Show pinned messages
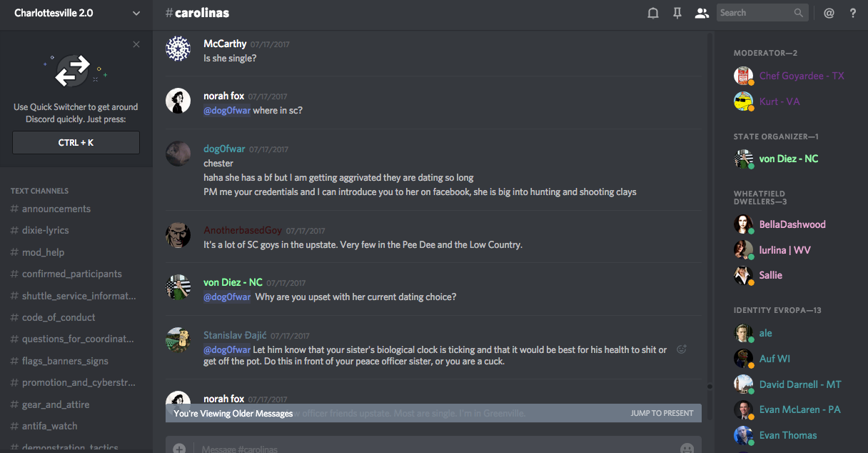Screen dimensions: 868x453 coord(677,13)
